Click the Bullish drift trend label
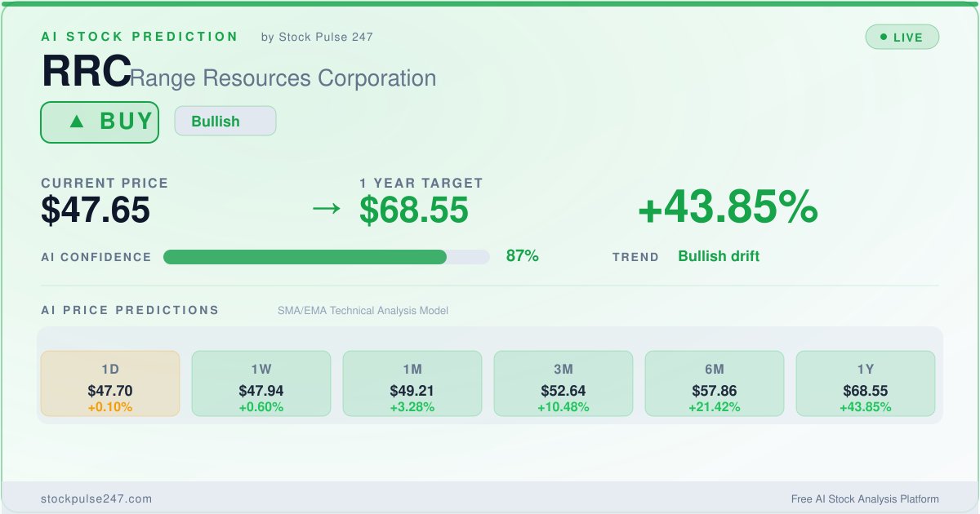This screenshot has width=980, height=514. point(719,256)
